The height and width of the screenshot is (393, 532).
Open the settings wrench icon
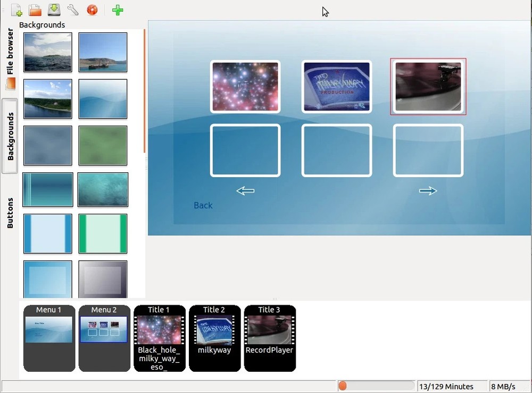click(x=72, y=9)
